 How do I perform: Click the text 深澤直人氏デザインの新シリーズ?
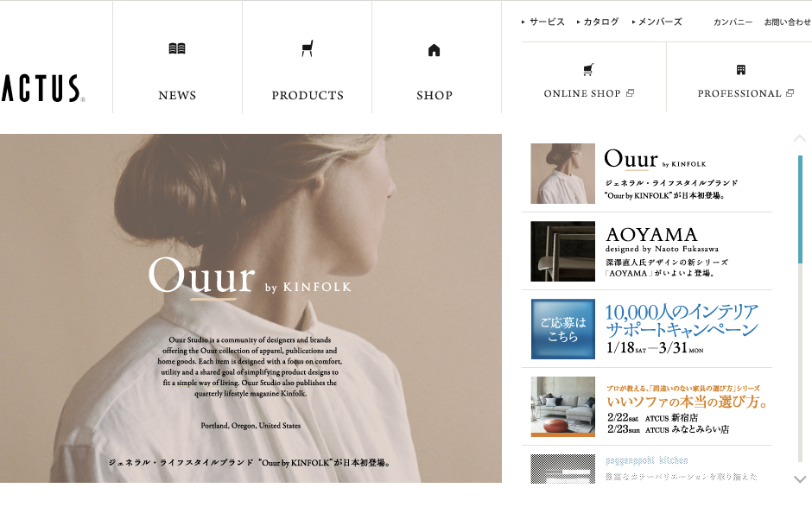click(x=667, y=263)
